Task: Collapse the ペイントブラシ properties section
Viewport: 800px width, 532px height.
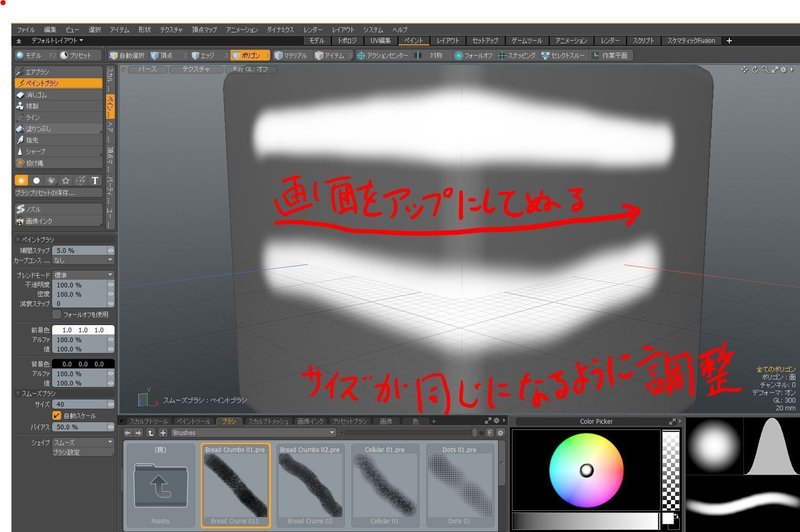Action: [17, 240]
